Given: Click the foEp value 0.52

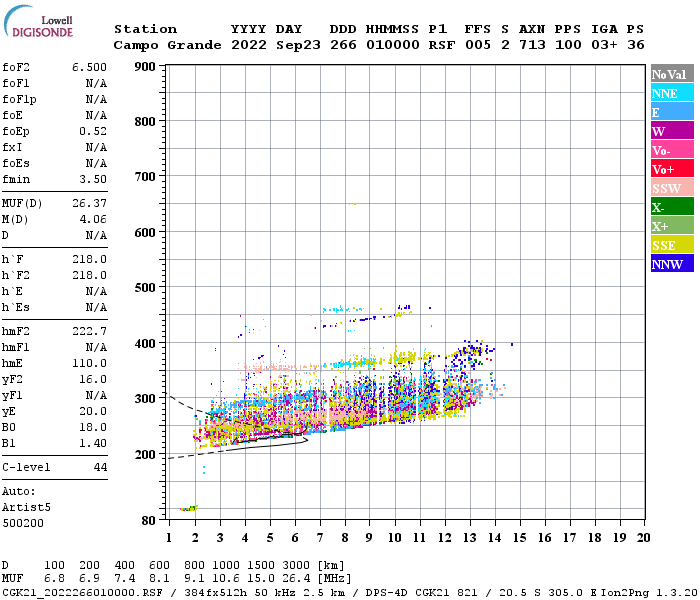Looking at the screenshot, I should click(93, 131).
